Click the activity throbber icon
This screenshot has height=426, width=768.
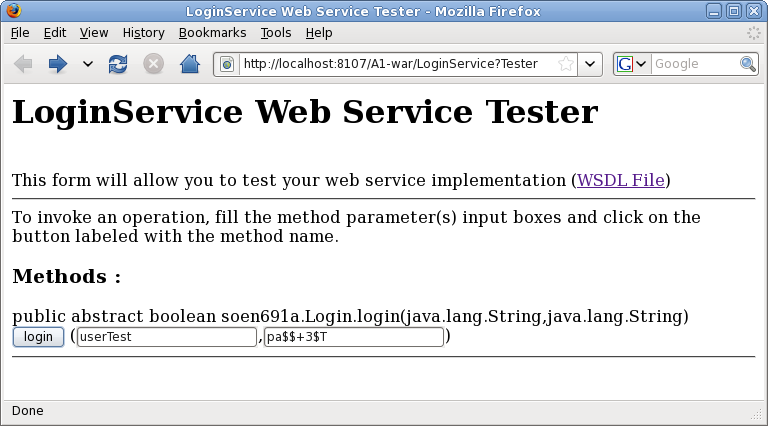[x=753, y=33]
